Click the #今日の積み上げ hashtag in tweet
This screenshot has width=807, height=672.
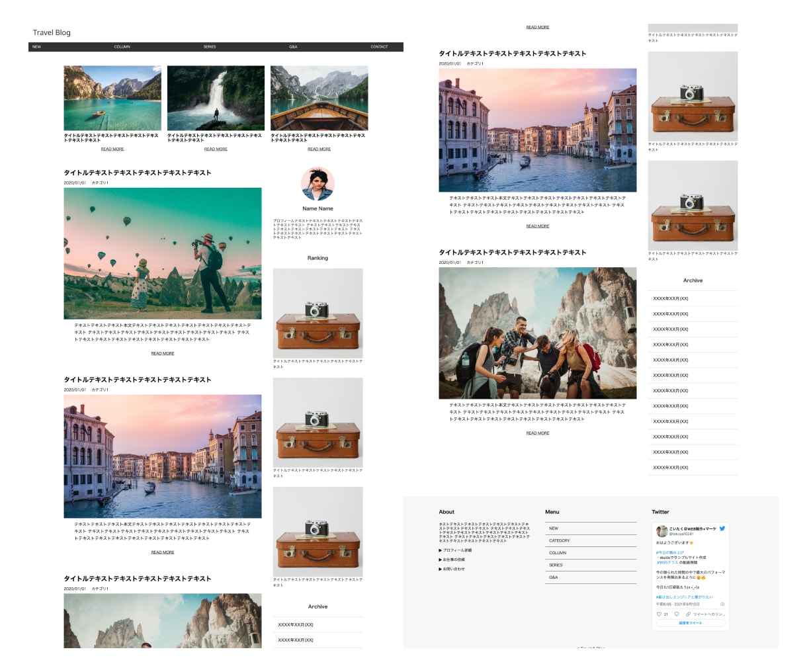point(670,552)
